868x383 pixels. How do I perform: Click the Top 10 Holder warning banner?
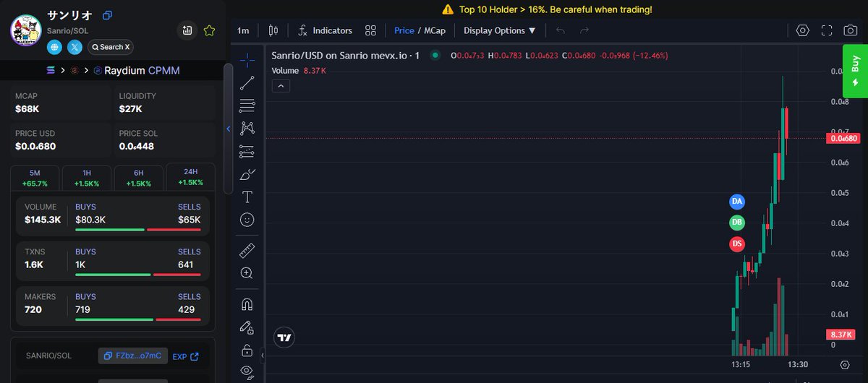coord(547,9)
